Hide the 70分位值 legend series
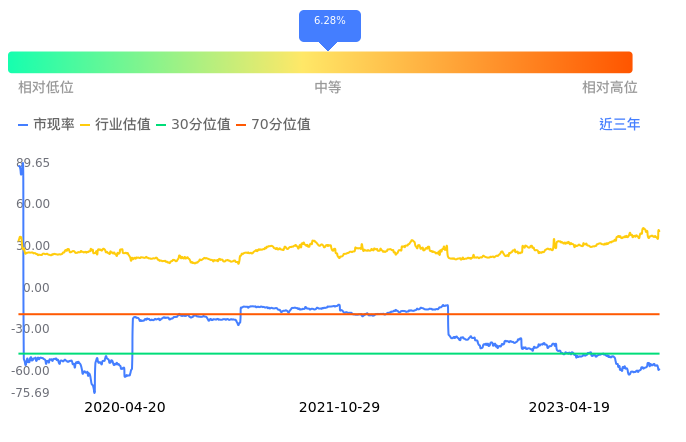This screenshot has width=686, height=442. (273, 125)
